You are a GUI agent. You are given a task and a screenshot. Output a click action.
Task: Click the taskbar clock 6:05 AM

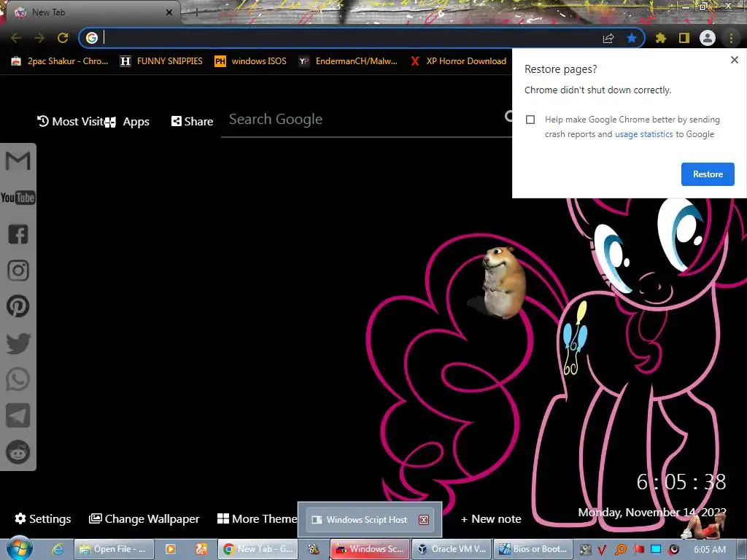[710, 550]
